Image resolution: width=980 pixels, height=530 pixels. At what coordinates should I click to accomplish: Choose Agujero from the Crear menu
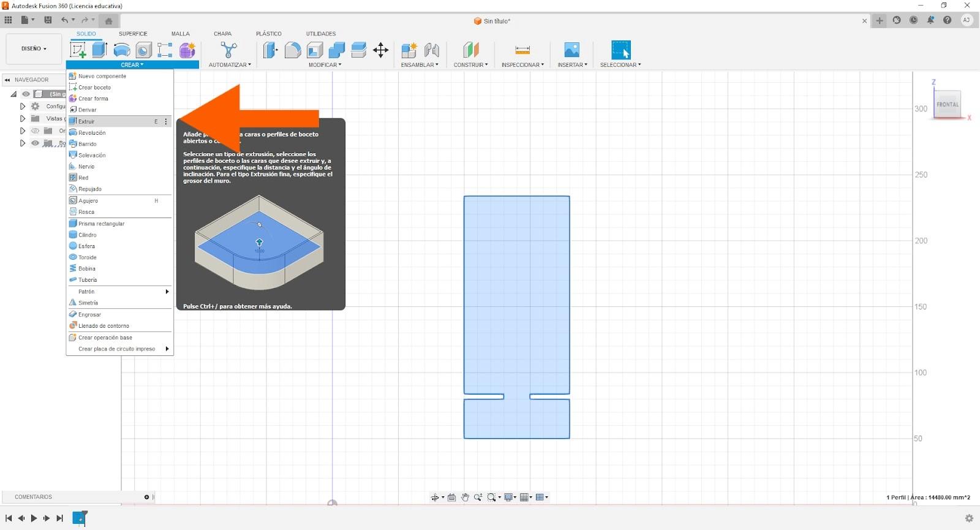[x=119, y=201]
